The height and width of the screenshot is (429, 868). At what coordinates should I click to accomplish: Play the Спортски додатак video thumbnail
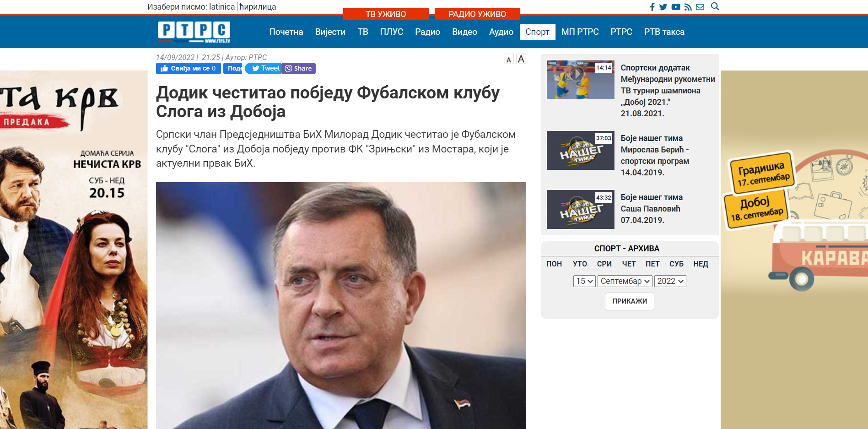(580, 80)
